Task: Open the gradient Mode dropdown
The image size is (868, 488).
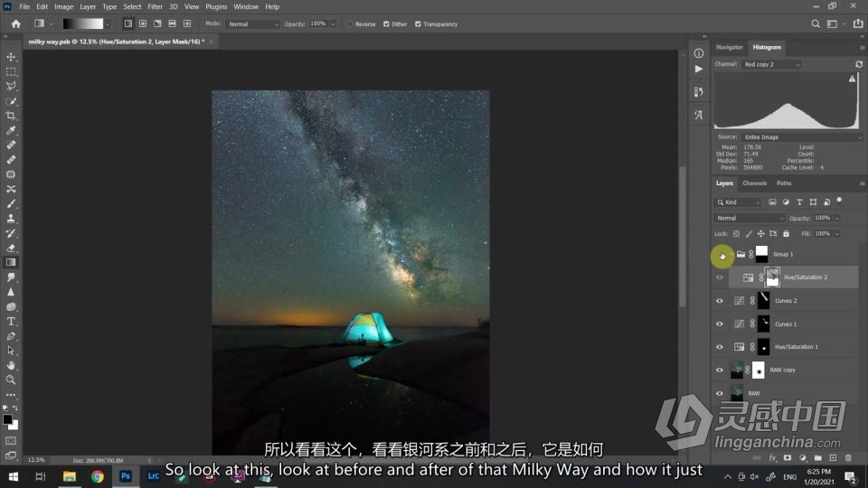Action: 252,24
